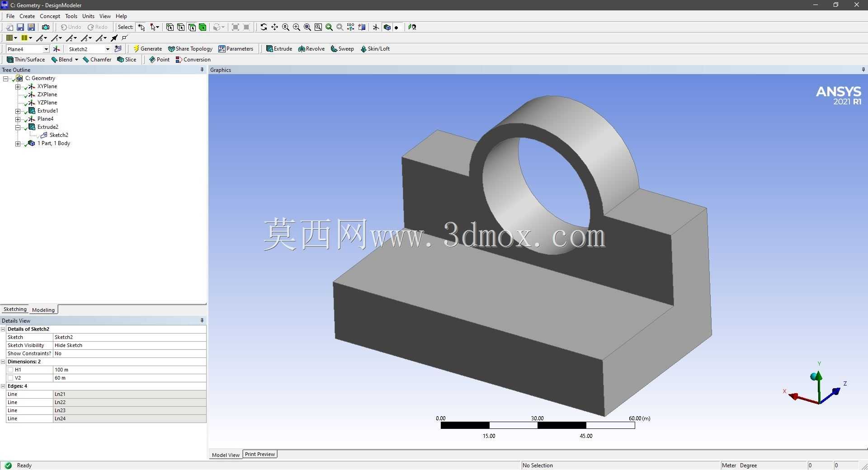Expand the Extrude1 tree node

tap(18, 111)
